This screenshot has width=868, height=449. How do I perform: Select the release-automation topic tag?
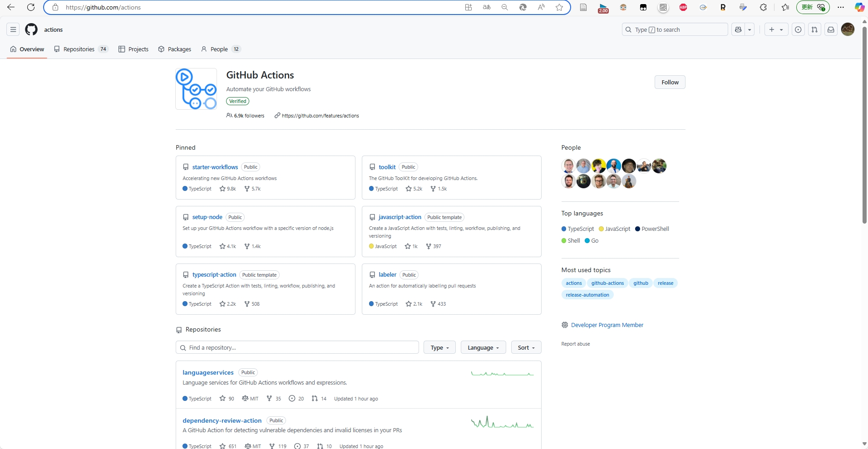(x=587, y=295)
